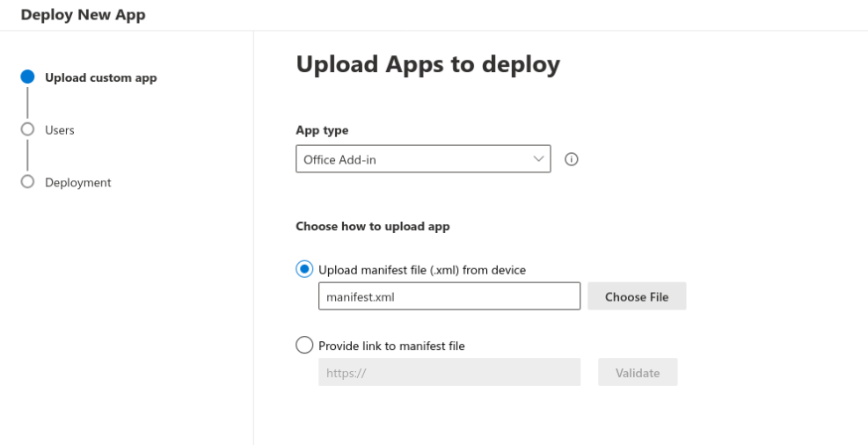Click the Provide link to manifest file label
This screenshot has height=445, width=868.
[391, 346]
